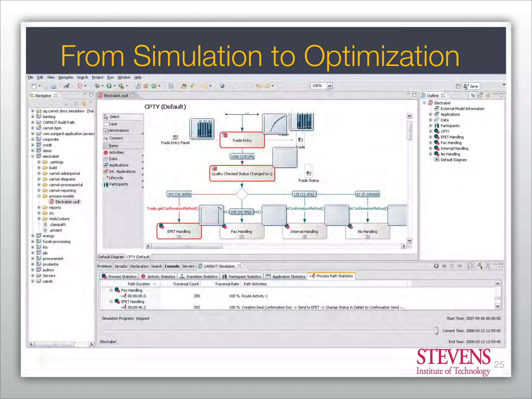
Task: Open the Participants palette drawer
Action: tap(123, 184)
